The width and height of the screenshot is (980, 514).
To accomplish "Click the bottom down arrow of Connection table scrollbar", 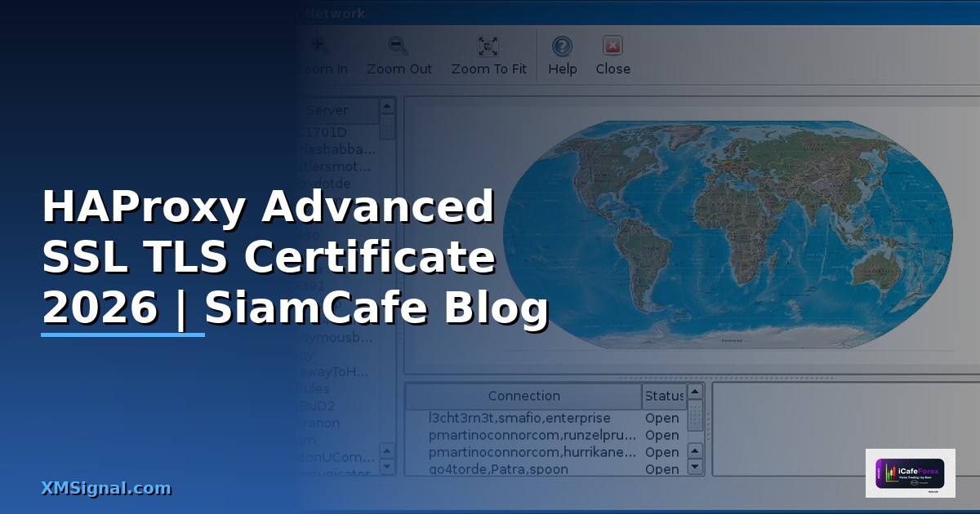I will tap(695, 467).
